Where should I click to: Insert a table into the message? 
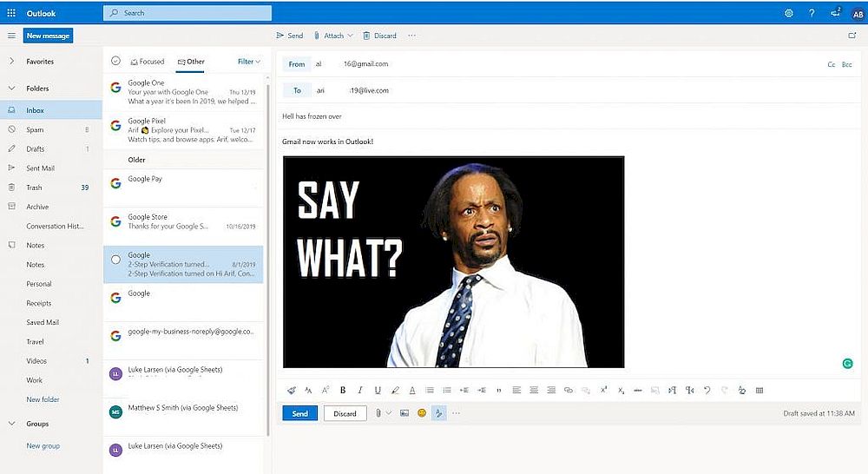click(759, 391)
